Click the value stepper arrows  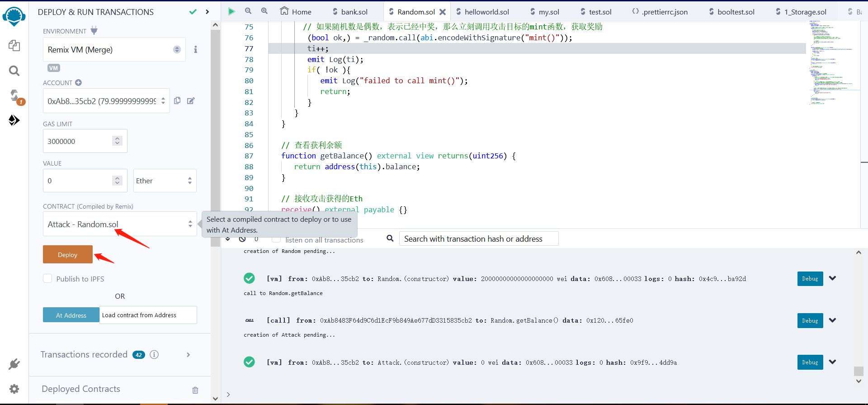(x=117, y=181)
